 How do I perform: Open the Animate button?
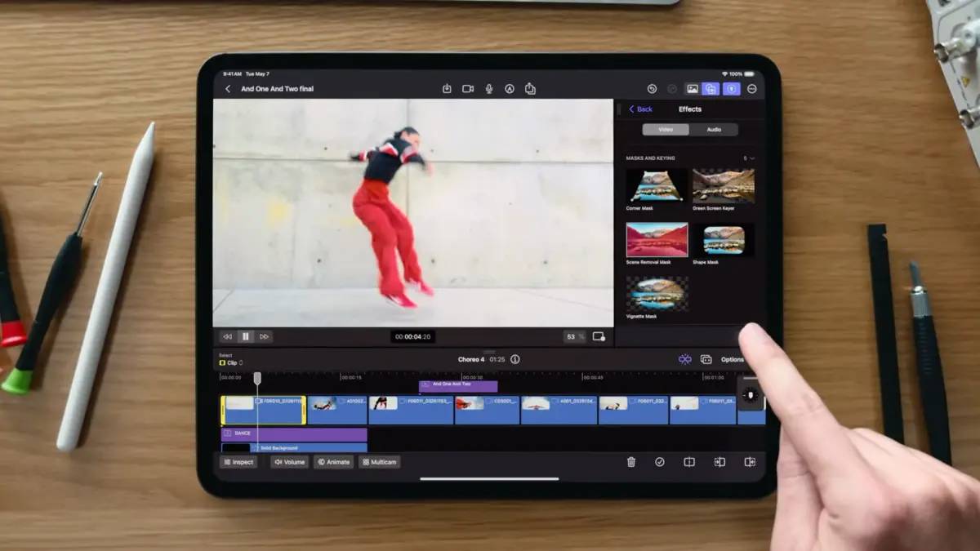tap(334, 462)
